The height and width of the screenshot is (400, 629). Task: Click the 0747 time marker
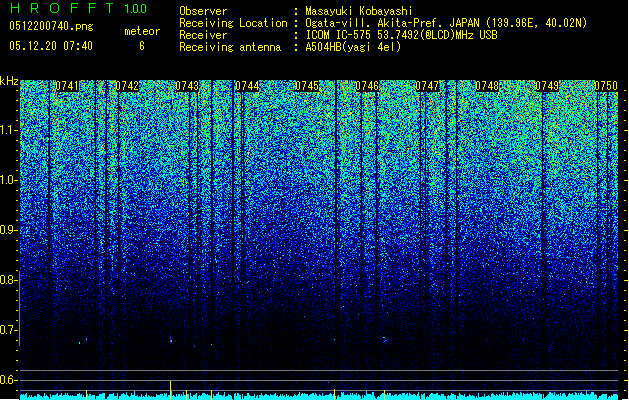(427, 86)
